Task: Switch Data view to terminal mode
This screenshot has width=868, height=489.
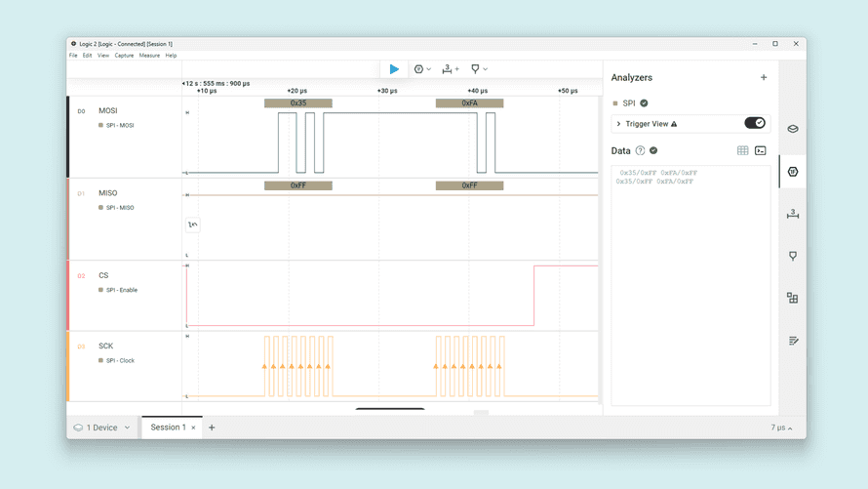Action: pos(761,150)
